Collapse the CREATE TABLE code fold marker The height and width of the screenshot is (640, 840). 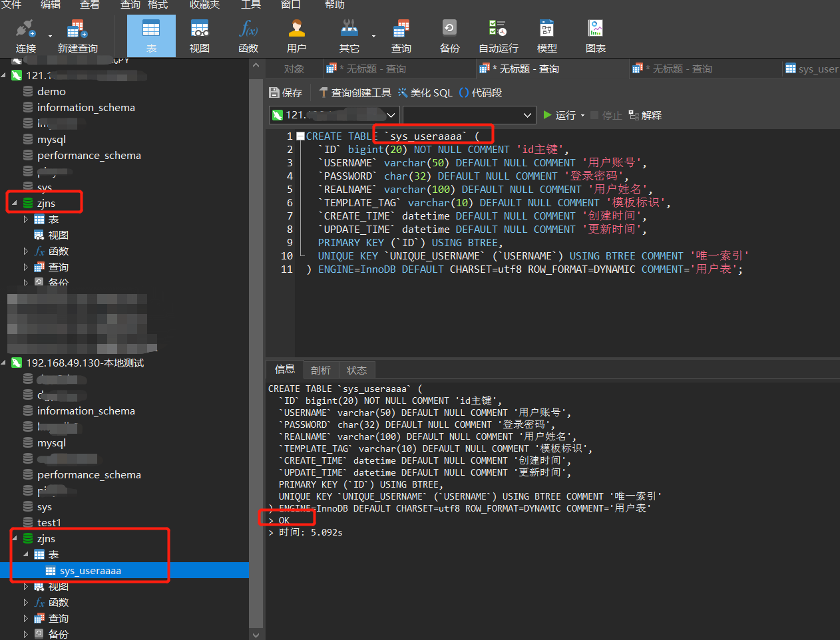(x=300, y=136)
